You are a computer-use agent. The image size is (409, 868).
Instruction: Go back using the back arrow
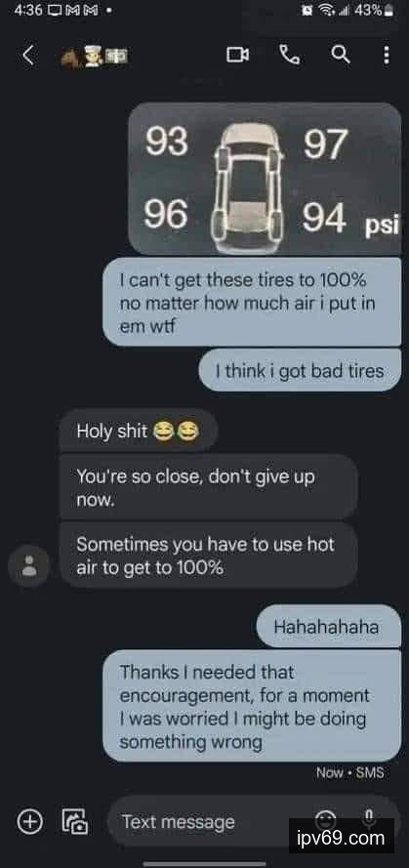coord(31,56)
